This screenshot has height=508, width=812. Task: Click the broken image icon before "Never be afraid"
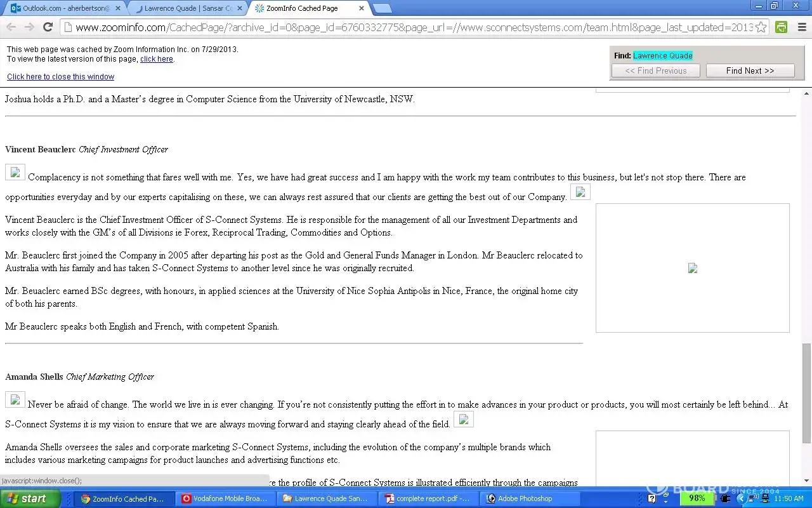pyautogui.click(x=15, y=399)
